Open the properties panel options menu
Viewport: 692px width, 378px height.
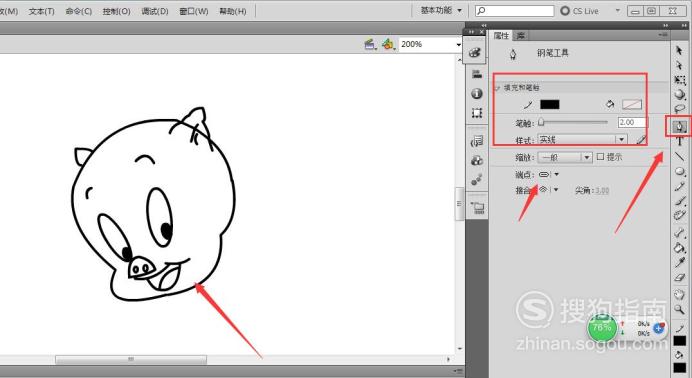tap(663, 35)
